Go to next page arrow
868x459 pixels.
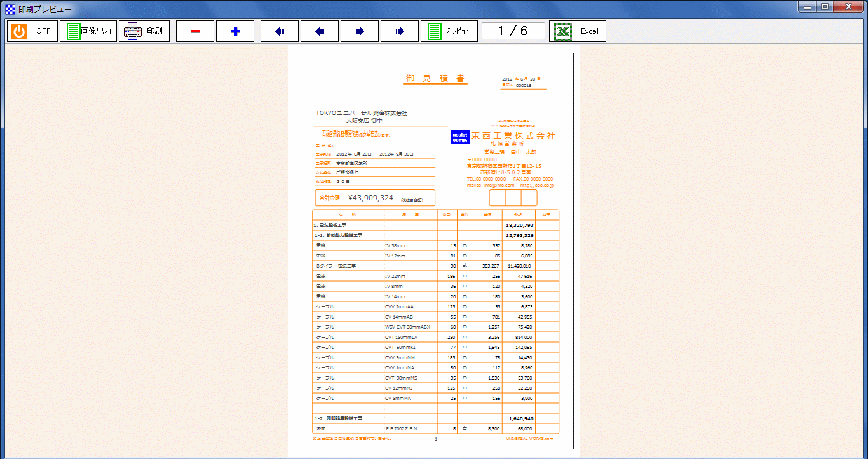pyautogui.click(x=360, y=31)
